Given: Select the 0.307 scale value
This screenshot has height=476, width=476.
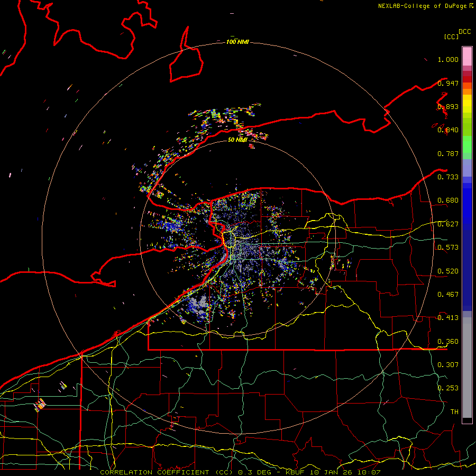Looking at the screenshot, I should 448,365.
